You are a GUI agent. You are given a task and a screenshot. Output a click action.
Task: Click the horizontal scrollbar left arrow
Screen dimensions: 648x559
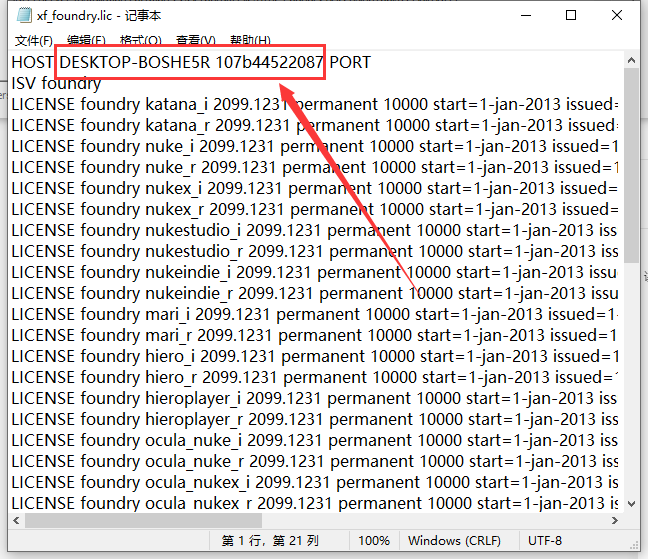(16, 521)
